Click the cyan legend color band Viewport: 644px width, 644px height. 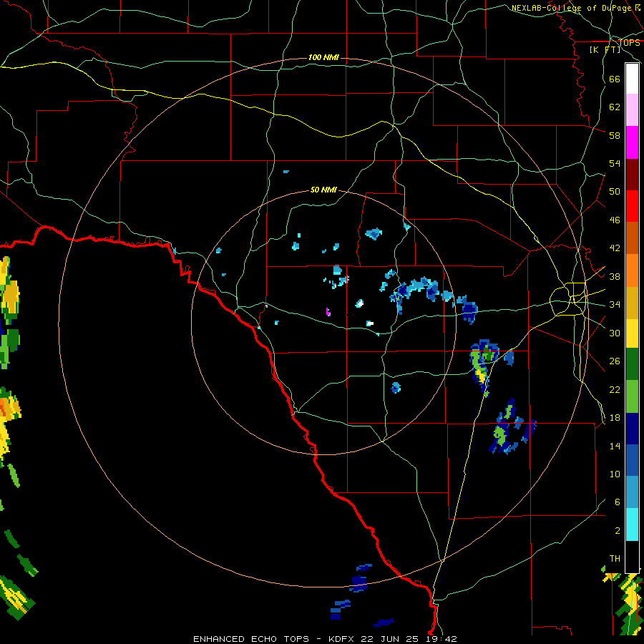pos(632,525)
